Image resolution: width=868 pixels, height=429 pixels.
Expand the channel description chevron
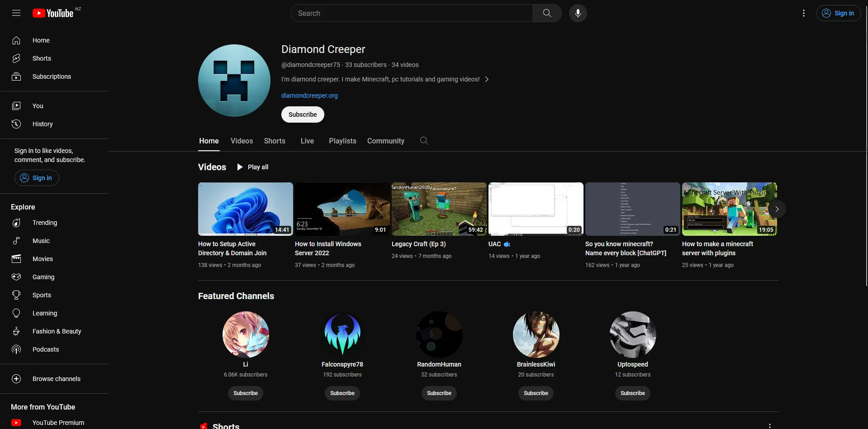(x=487, y=79)
